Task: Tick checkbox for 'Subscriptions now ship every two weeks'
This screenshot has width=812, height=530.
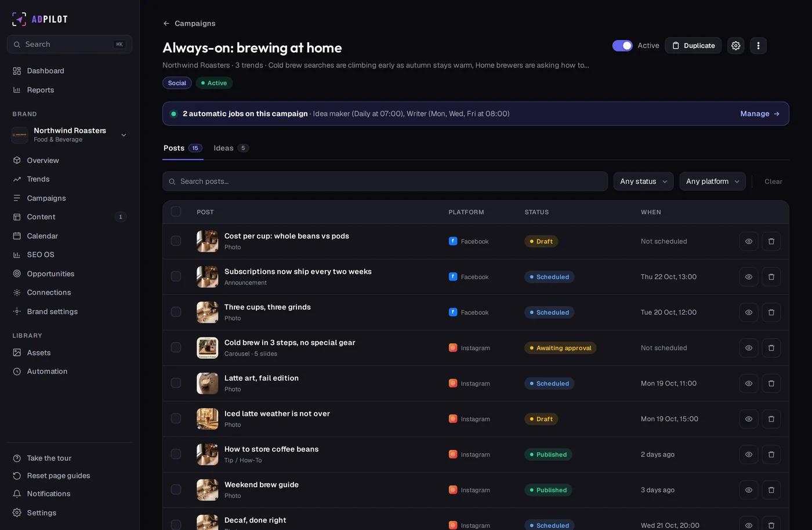Action: pyautogui.click(x=176, y=277)
